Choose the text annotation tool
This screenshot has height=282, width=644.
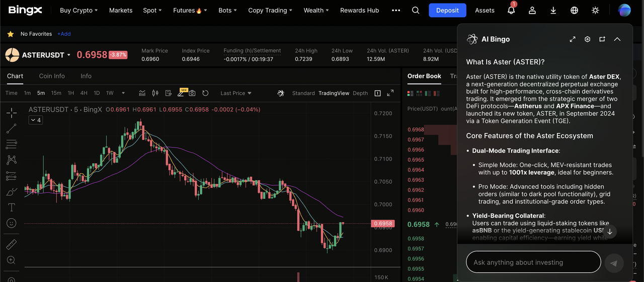coord(11,207)
